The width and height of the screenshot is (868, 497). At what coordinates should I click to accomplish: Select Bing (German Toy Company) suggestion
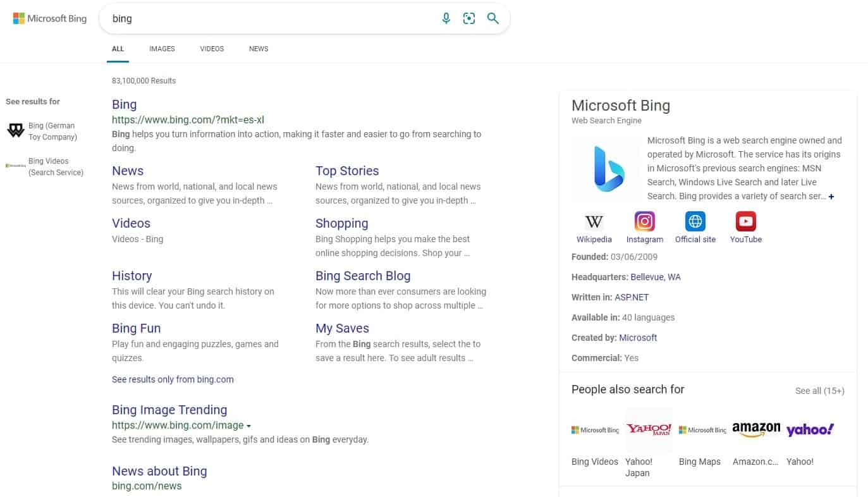pos(52,132)
